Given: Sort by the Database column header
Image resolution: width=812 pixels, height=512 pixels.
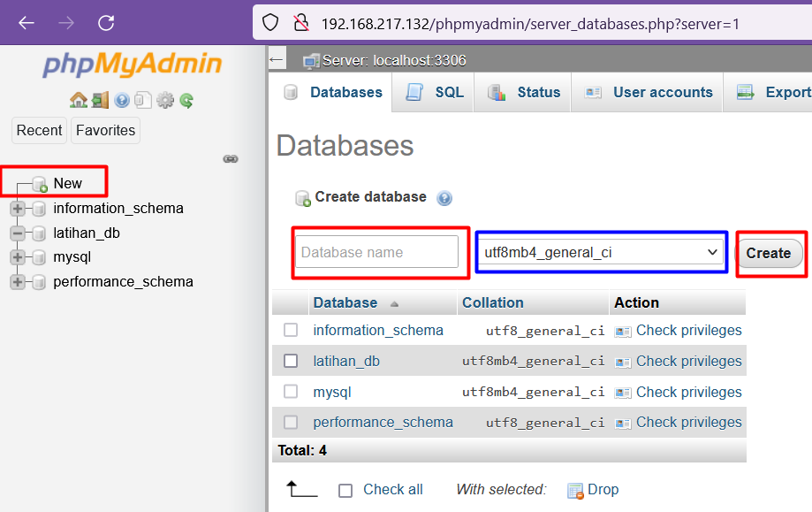Looking at the screenshot, I should coord(345,302).
